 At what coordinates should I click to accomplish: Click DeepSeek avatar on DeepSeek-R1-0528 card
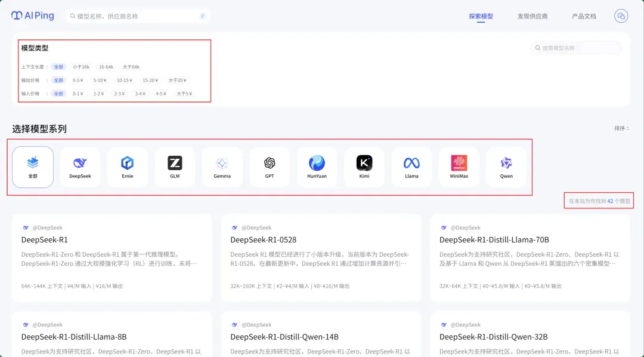tap(234, 227)
